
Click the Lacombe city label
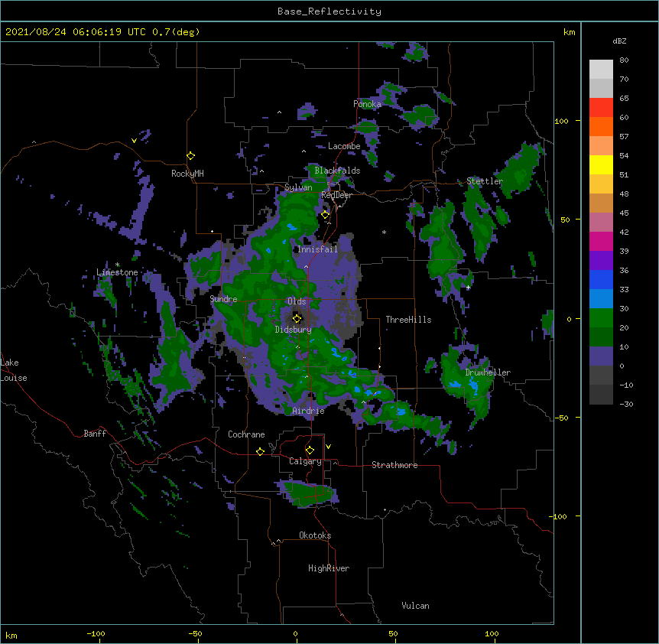tap(344, 146)
